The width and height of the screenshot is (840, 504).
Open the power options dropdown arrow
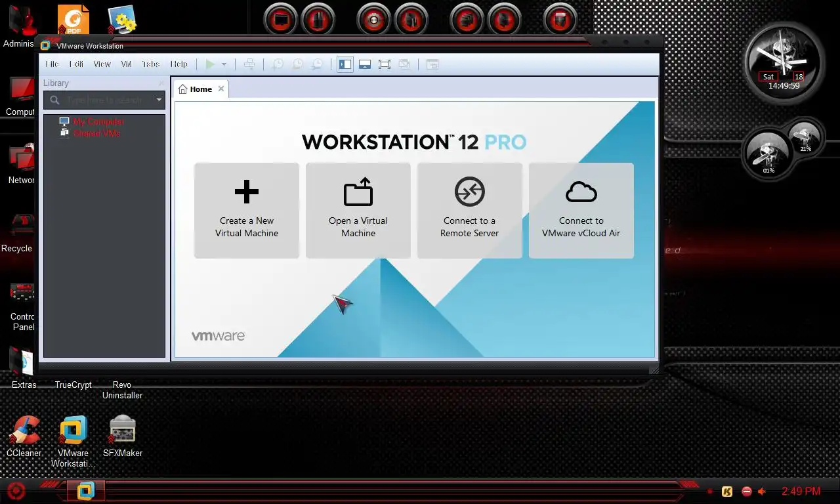(x=224, y=64)
